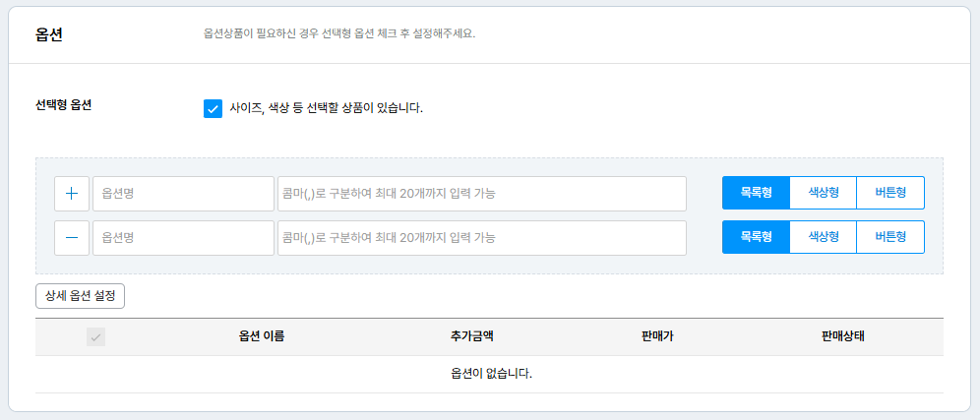Choose 버튼형 for the first option row
Image resolution: width=980 pixels, height=420 pixels.
[890, 194]
